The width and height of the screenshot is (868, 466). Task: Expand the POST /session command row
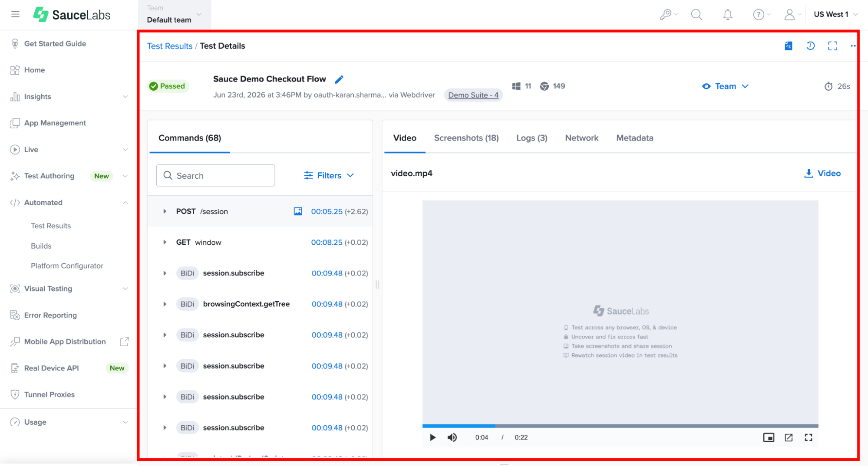[165, 211]
